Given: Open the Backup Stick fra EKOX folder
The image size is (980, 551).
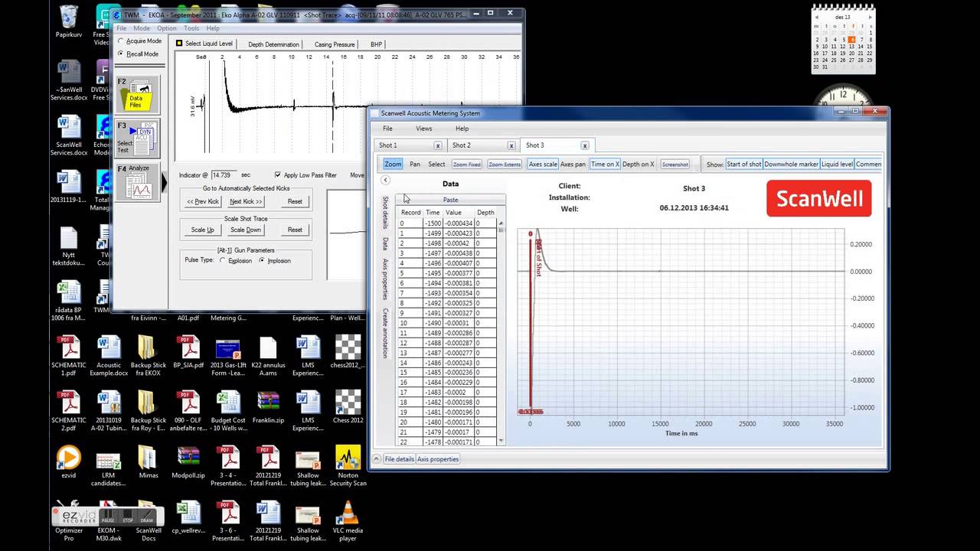Looking at the screenshot, I should (149, 357).
